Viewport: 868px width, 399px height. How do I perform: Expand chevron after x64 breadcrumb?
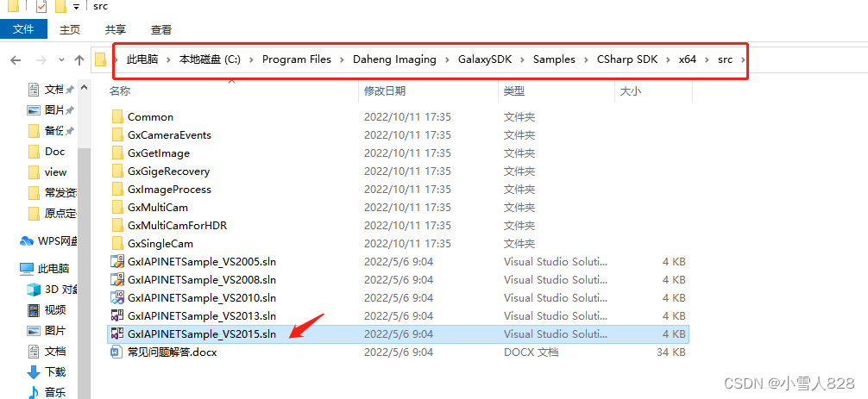(707, 59)
